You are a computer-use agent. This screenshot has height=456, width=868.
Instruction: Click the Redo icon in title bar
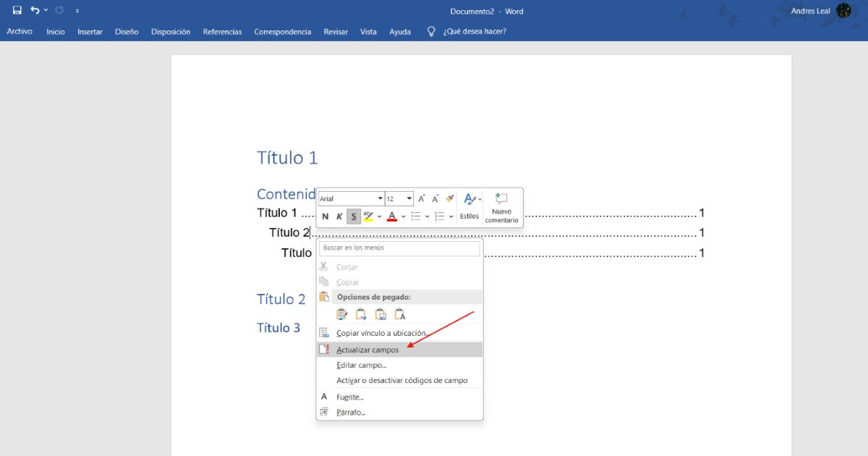tap(59, 11)
